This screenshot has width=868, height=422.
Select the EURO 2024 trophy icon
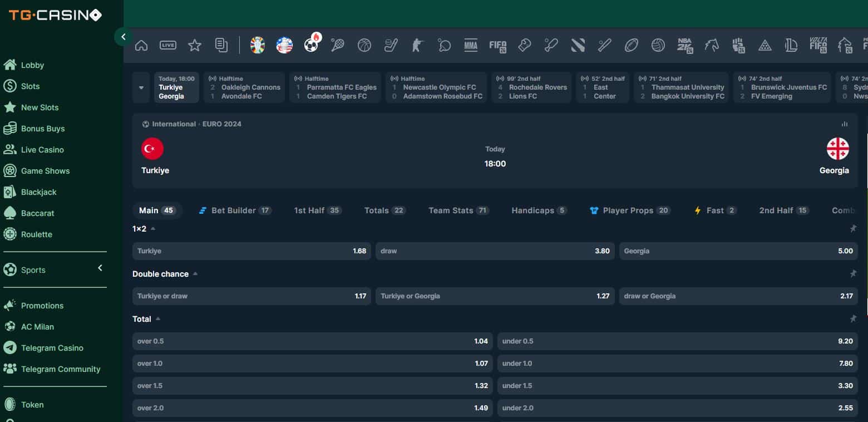tap(258, 45)
